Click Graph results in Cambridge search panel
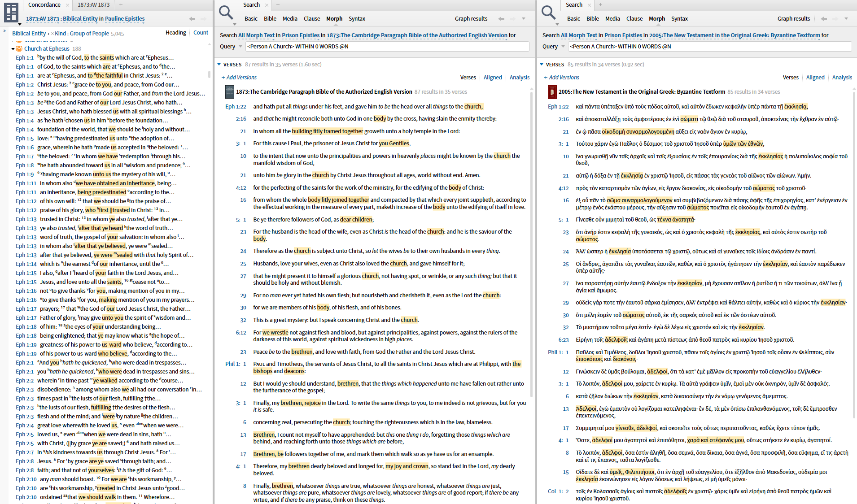Screen dimensions: 857x504 coord(471,19)
